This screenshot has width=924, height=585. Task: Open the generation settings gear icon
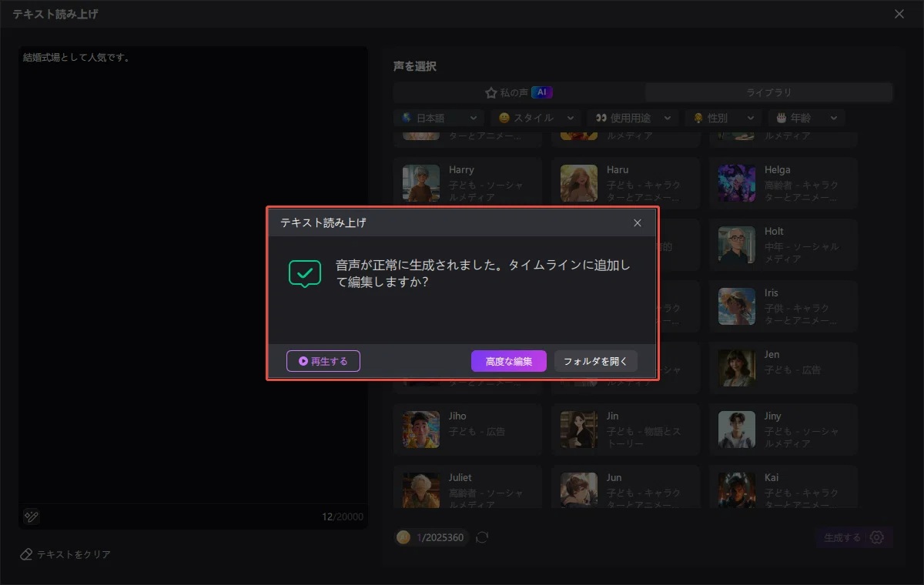(875, 537)
